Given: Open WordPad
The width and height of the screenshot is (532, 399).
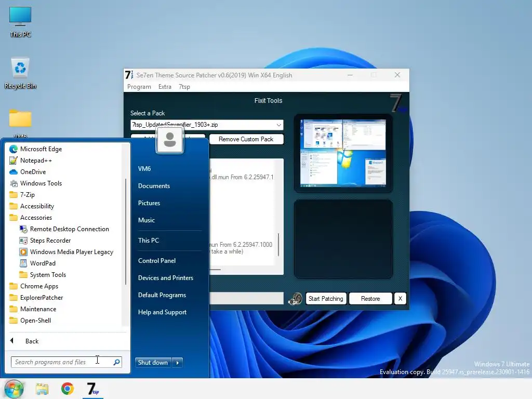Looking at the screenshot, I should coord(43,263).
